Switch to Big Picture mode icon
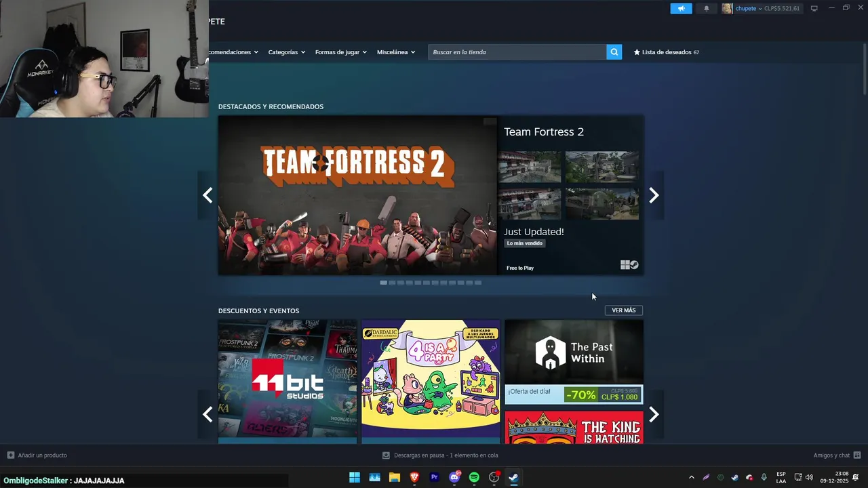The width and height of the screenshot is (868, 488). tap(814, 8)
